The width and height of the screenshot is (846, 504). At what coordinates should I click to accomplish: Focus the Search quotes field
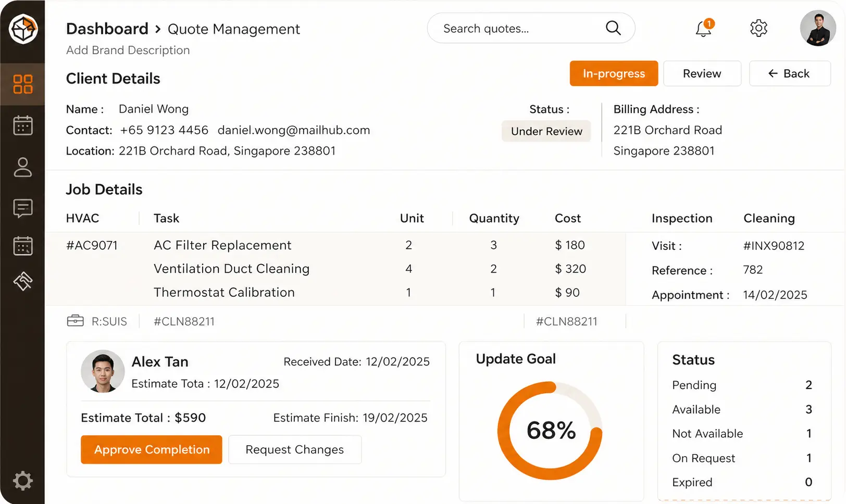(531, 28)
